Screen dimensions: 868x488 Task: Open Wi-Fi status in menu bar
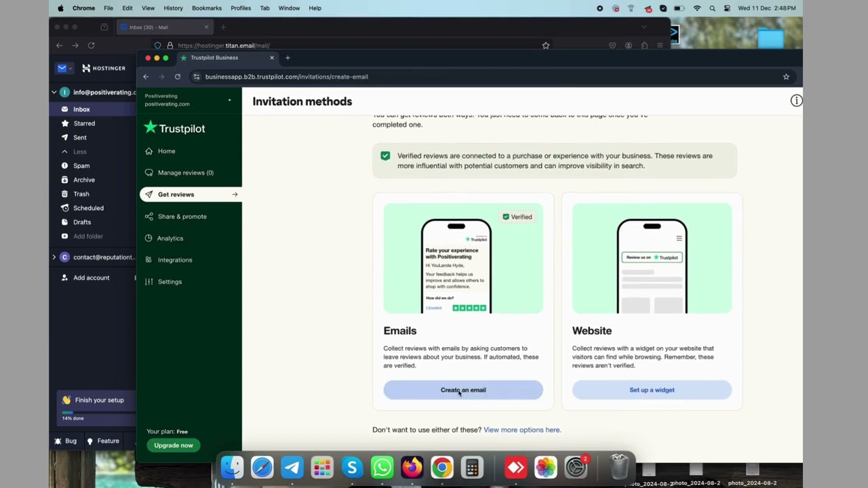697,8
